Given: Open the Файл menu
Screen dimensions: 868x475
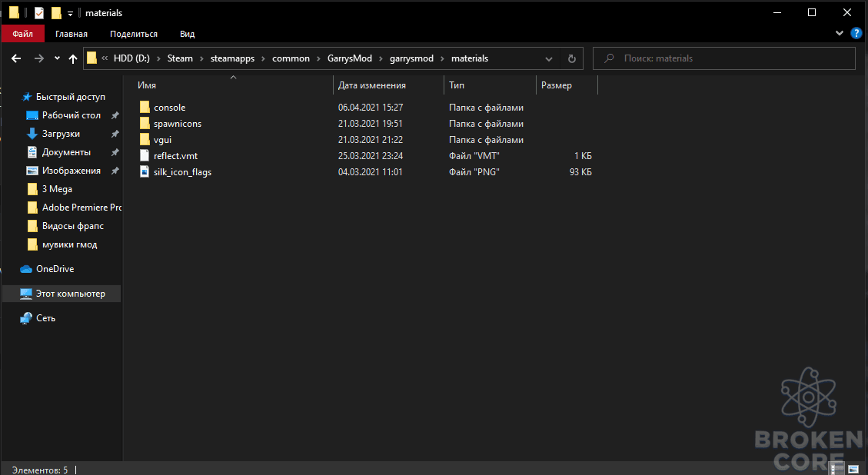Looking at the screenshot, I should click(x=23, y=34).
